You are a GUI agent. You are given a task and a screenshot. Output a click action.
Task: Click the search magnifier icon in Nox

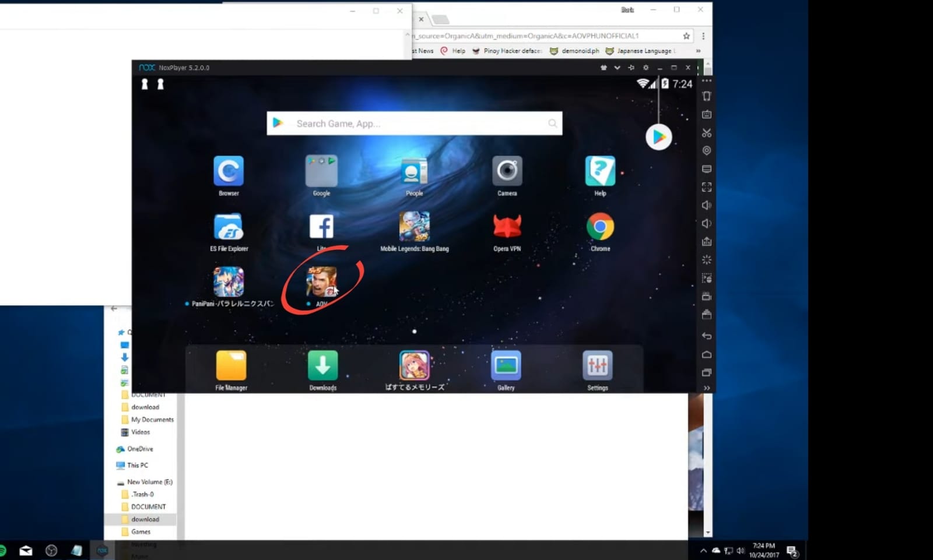(x=552, y=124)
